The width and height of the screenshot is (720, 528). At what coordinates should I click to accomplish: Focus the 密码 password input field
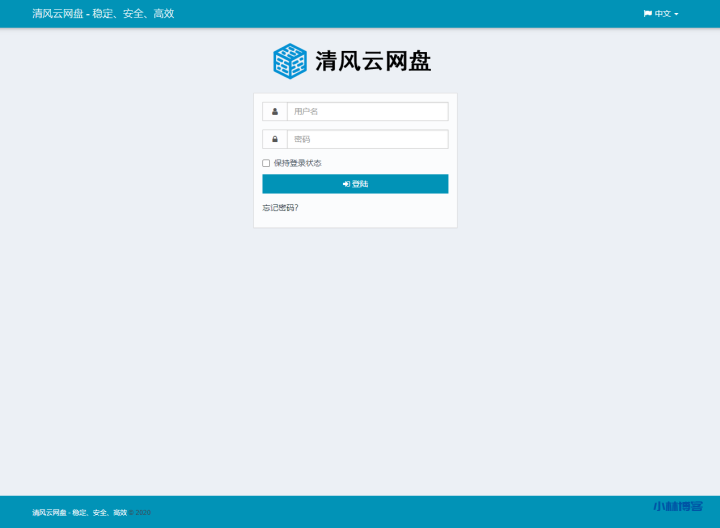(367, 139)
